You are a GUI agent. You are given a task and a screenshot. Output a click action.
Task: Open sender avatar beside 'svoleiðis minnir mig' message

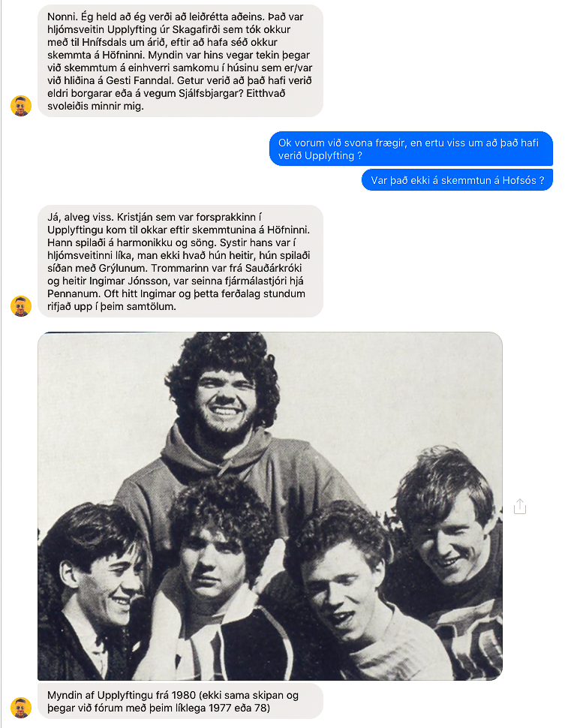(x=21, y=106)
